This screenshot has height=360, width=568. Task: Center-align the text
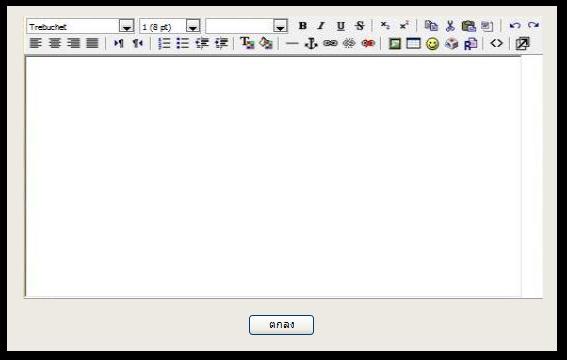tap(55, 43)
